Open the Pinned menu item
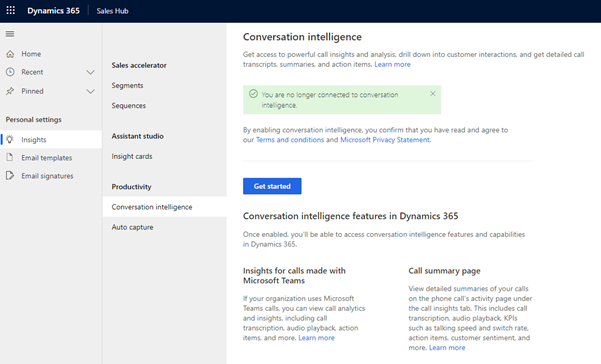The height and width of the screenshot is (364, 601). tap(51, 91)
